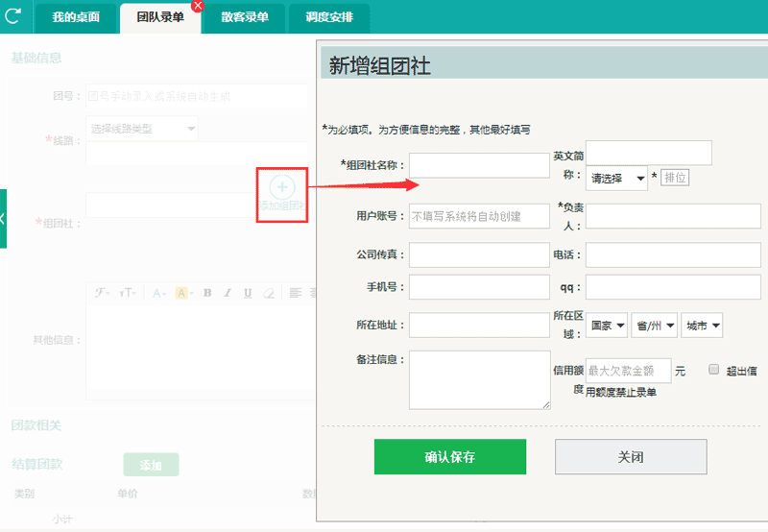Toggle italic formatting in editor toolbar
The width and height of the screenshot is (768, 532).
tap(228, 293)
